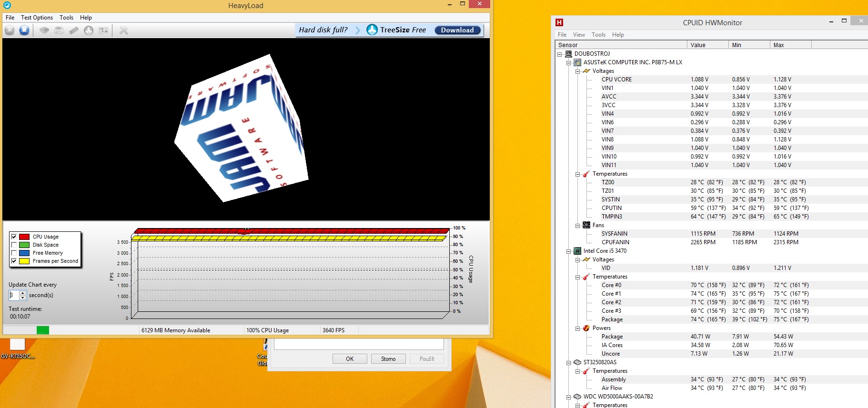Toggle the memory allocation RAM icon
Screen dimensions: 868x408
click(74, 30)
